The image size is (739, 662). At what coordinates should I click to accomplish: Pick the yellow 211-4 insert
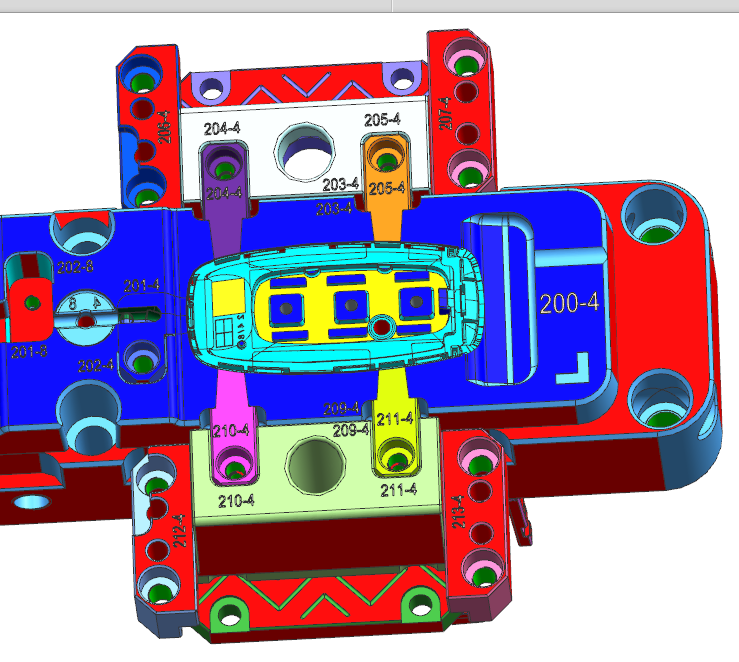pos(394,430)
